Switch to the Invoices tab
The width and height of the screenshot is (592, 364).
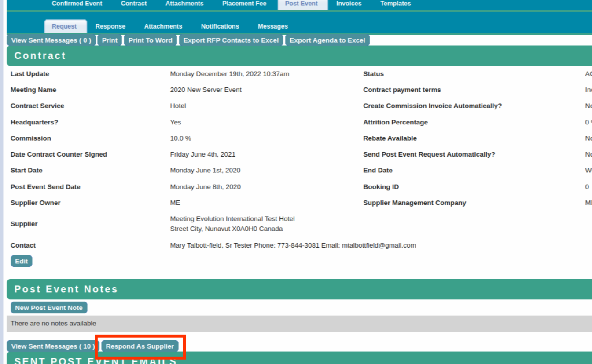tap(349, 4)
